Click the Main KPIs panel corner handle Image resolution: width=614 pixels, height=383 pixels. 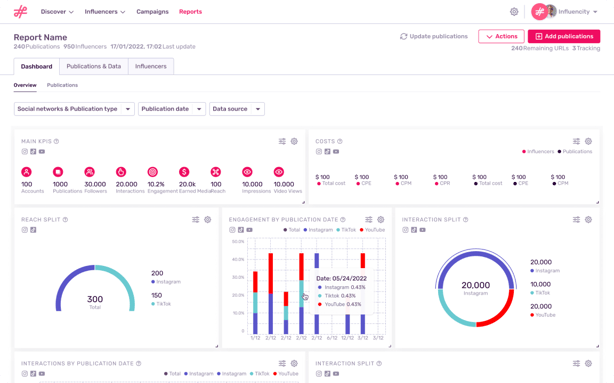tap(303, 202)
